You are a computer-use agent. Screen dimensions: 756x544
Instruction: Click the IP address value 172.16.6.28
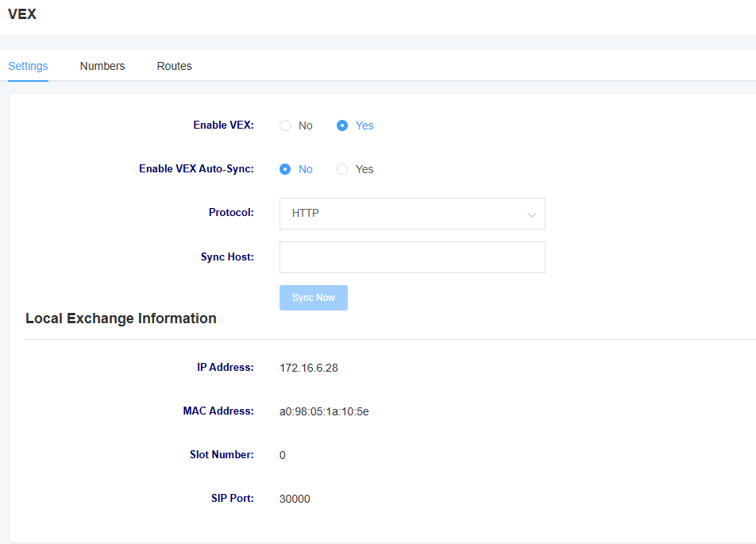(309, 368)
